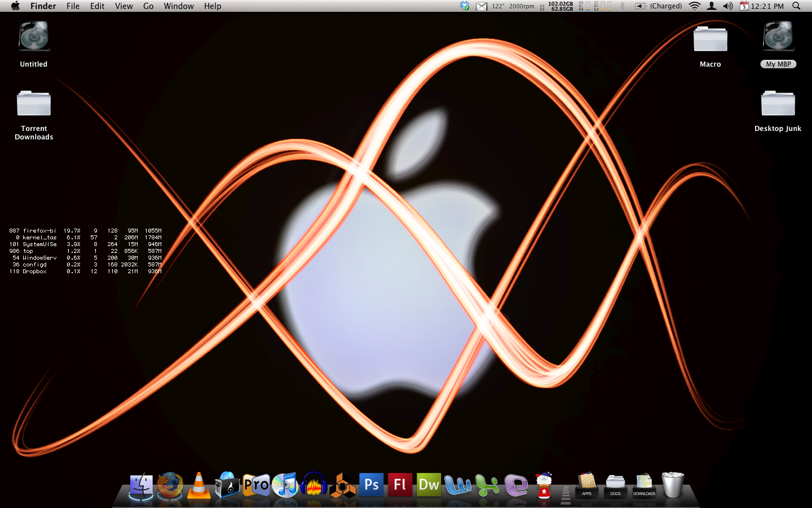Viewport: 812px width, 508px height.
Task: Click the "SystemUISe" process row
Action: pyautogui.click(x=85, y=244)
